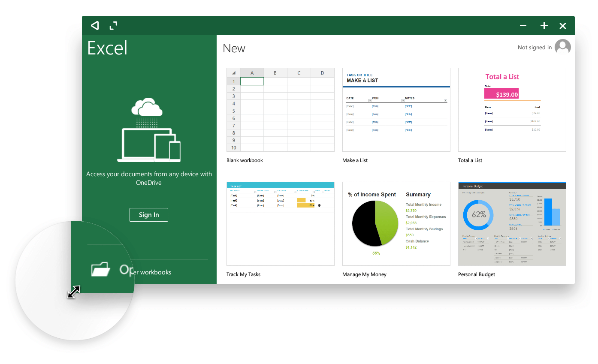Click the "Total a List" caption below the thumbnail
The height and width of the screenshot is (364, 598).
tap(470, 160)
